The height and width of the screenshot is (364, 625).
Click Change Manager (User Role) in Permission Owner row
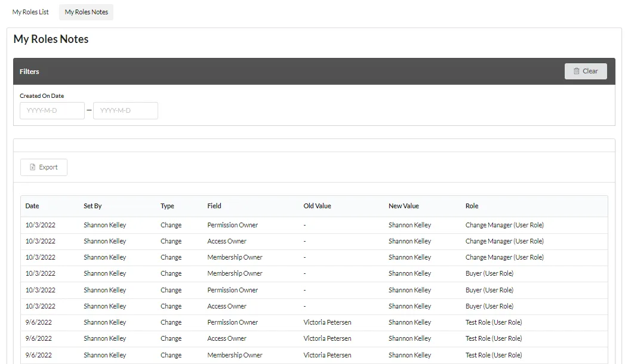pyautogui.click(x=504, y=225)
